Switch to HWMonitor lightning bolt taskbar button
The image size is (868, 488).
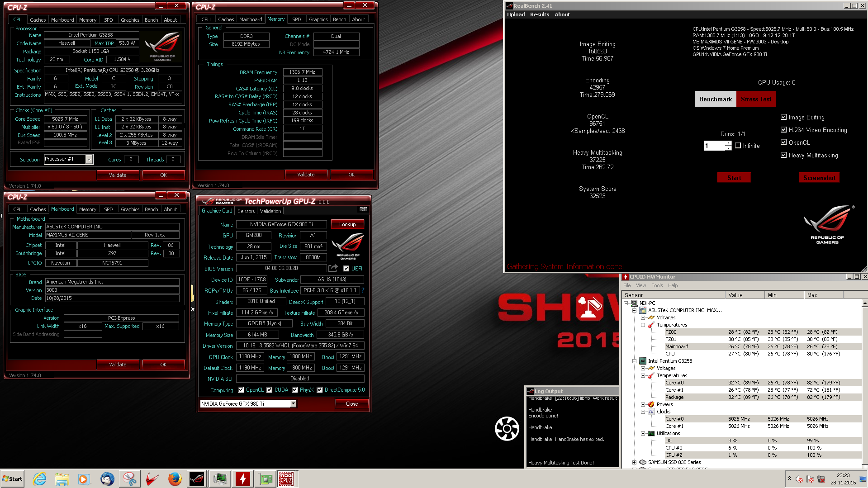click(242, 479)
